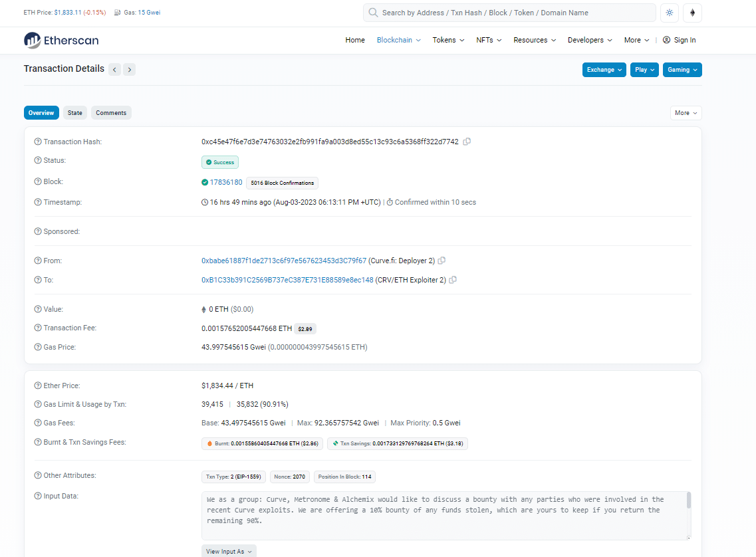Click help icon beside Gas Price

point(38,347)
